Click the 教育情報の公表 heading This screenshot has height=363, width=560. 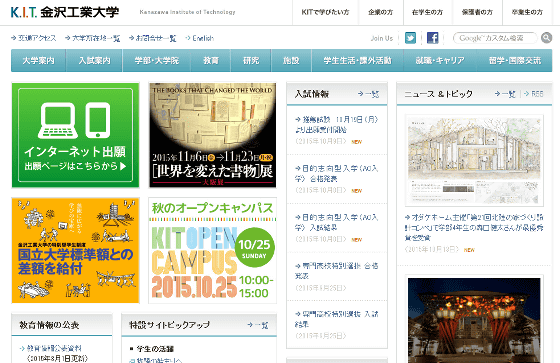49,325
